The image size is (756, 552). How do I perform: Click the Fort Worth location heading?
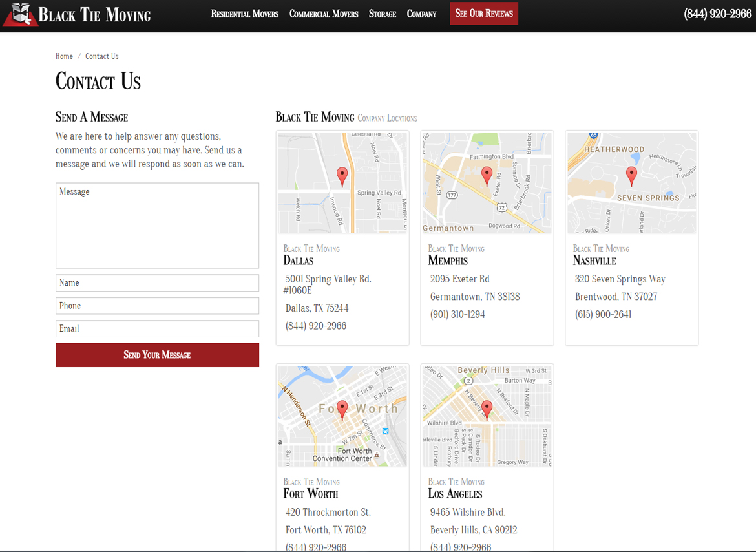(311, 494)
